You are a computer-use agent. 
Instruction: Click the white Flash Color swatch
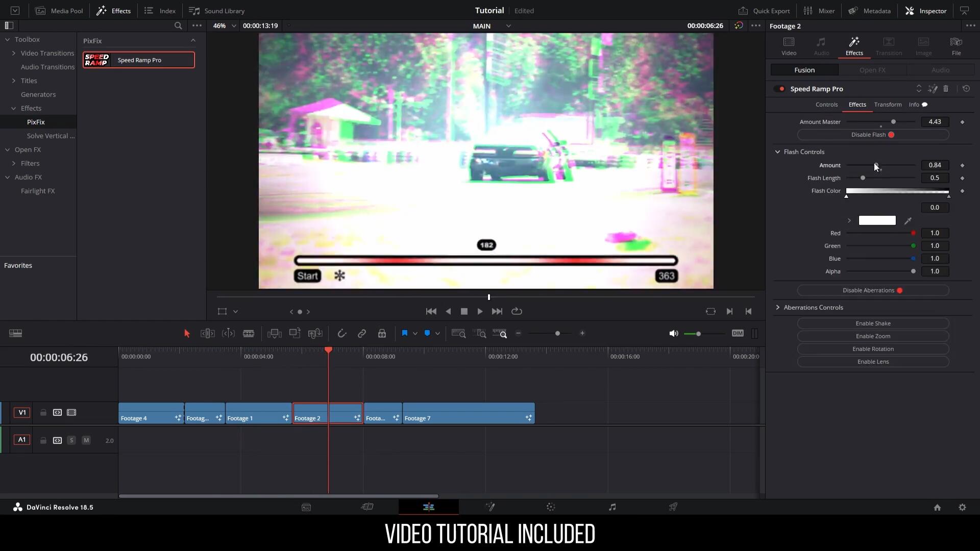pos(877,220)
